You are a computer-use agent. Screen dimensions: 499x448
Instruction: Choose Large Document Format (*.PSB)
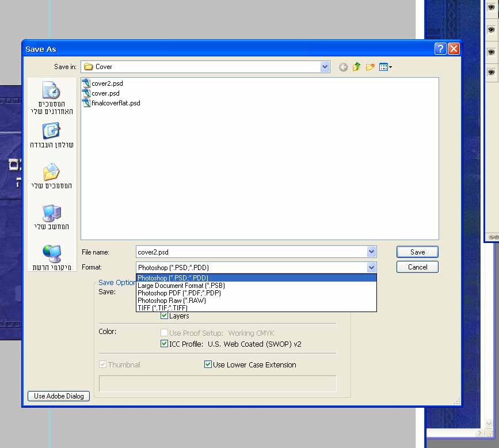click(x=256, y=286)
